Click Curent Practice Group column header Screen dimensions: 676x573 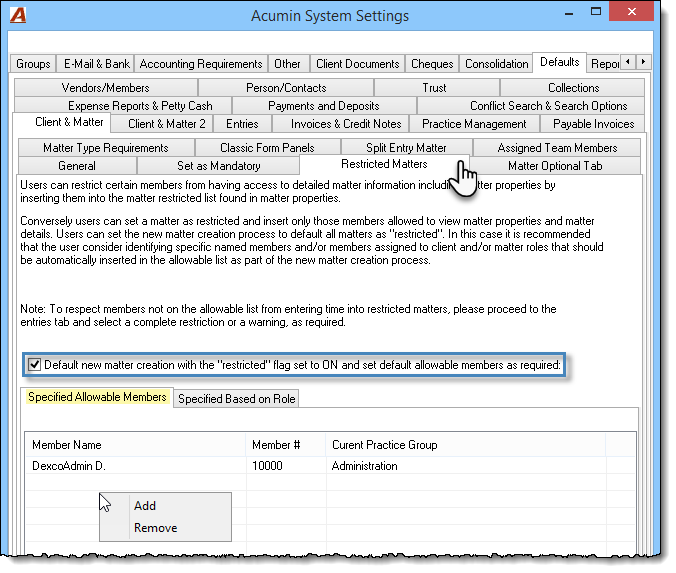(x=466, y=445)
